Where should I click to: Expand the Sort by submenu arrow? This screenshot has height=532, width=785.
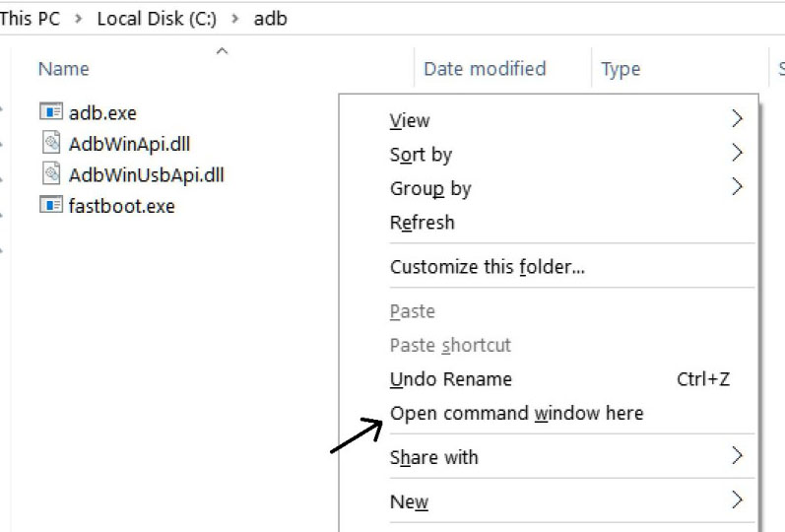coord(737,153)
